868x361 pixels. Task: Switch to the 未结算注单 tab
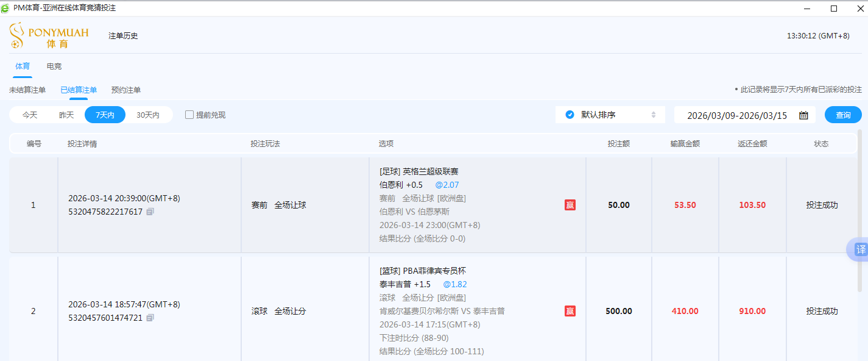(x=28, y=90)
